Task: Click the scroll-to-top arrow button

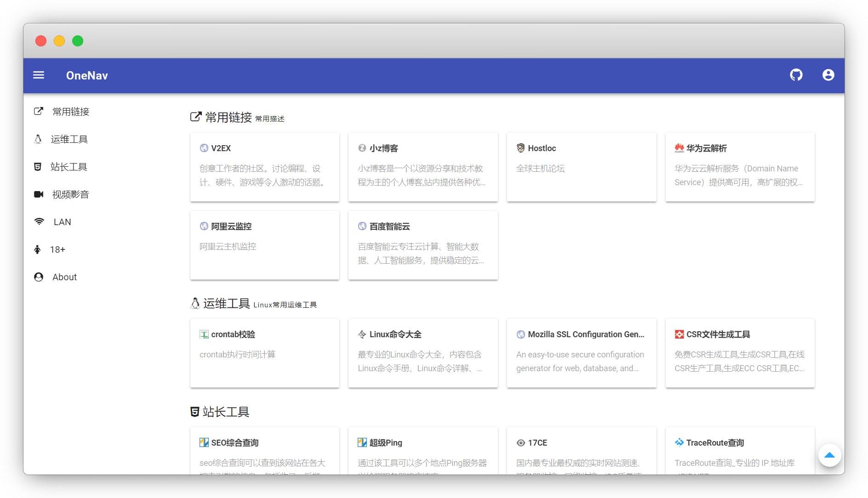Action: [x=829, y=455]
